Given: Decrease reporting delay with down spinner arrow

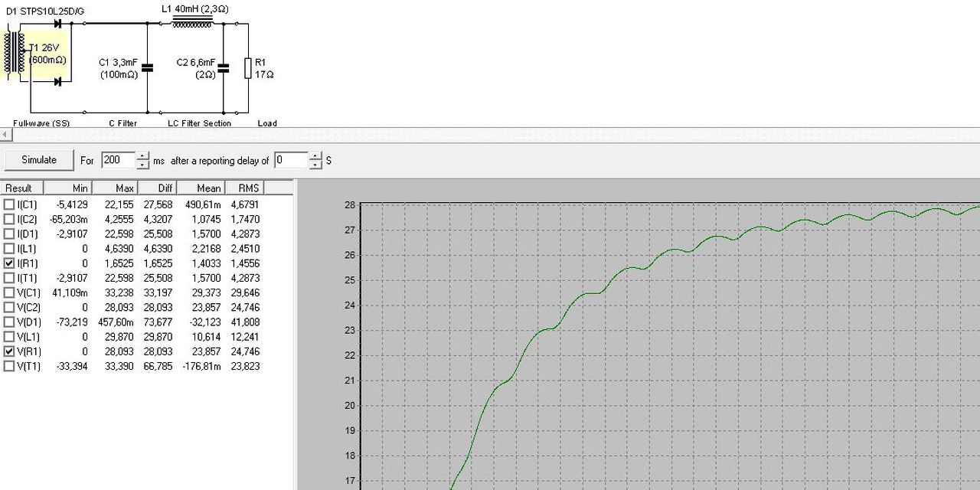Looking at the screenshot, I should point(315,165).
